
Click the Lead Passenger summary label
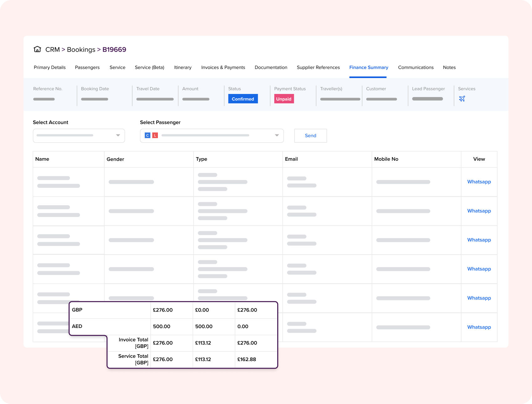pyautogui.click(x=428, y=89)
